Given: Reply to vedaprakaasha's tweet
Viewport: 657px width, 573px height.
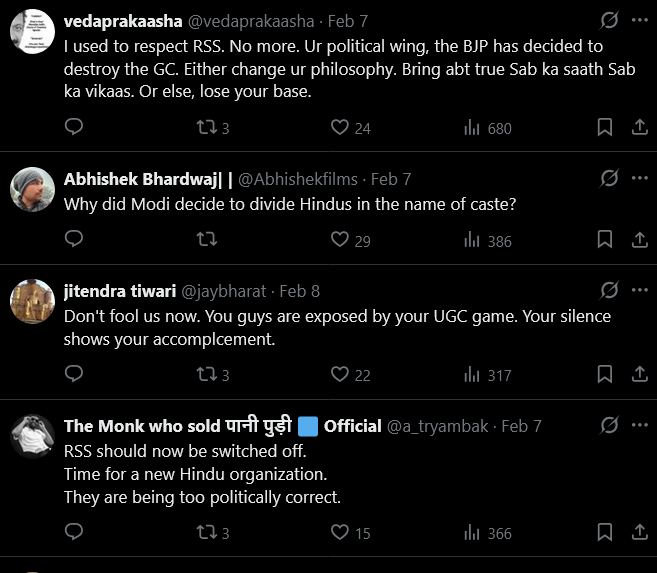Looking at the screenshot, I should point(74,127).
